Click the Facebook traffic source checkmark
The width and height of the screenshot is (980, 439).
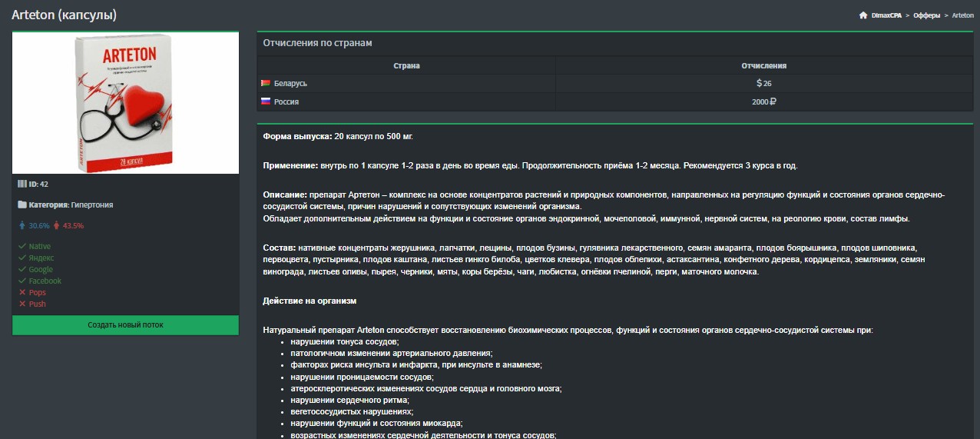click(22, 281)
